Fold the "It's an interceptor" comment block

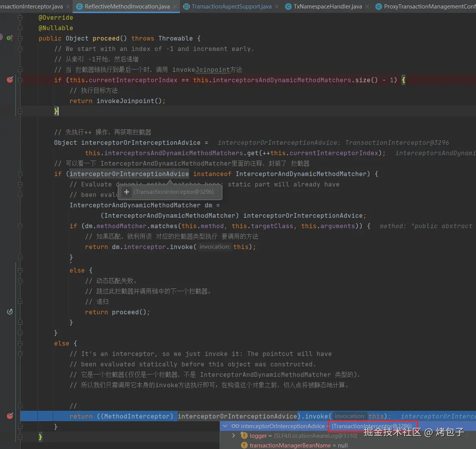click(20, 354)
